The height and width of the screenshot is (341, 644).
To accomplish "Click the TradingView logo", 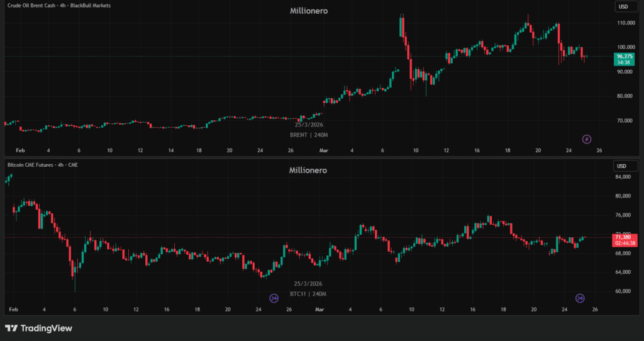I will pos(39,328).
